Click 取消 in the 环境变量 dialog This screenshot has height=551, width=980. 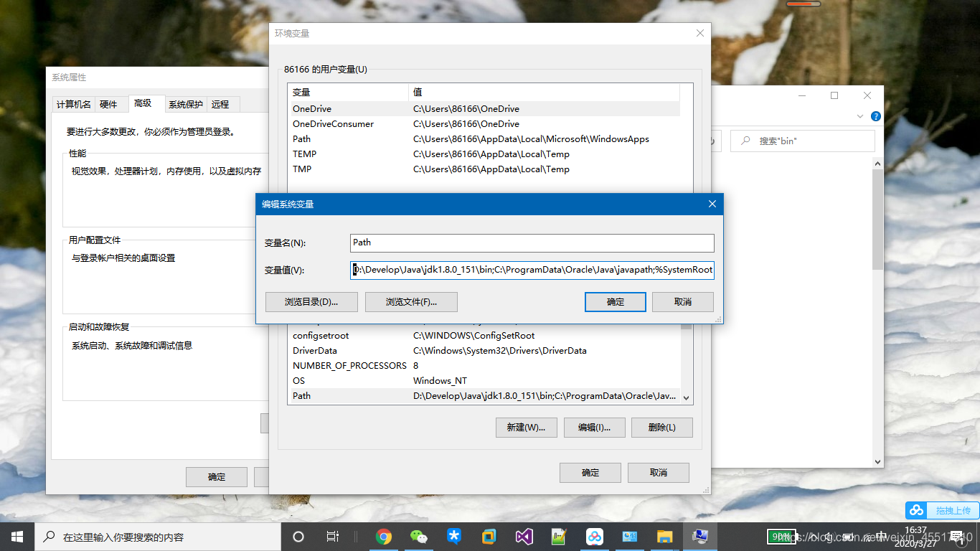tap(659, 473)
